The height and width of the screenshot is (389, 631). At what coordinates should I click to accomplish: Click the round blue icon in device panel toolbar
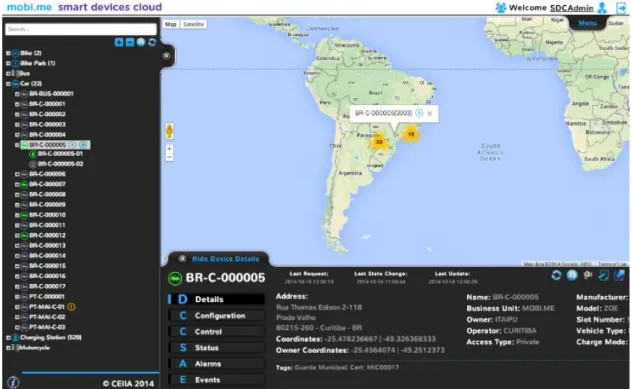[x=572, y=275]
